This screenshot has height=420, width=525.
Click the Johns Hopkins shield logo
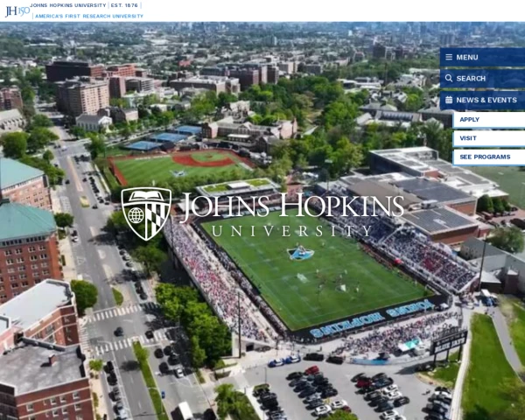click(x=146, y=213)
